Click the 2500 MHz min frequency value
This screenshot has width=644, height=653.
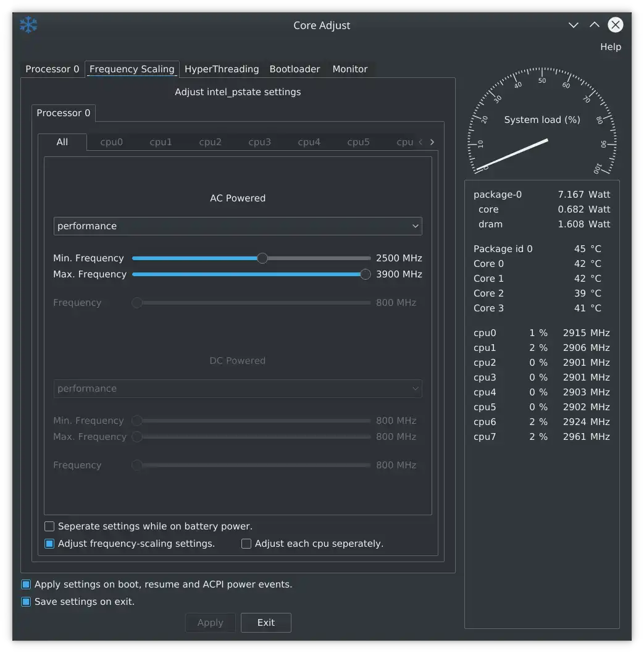pyautogui.click(x=399, y=258)
